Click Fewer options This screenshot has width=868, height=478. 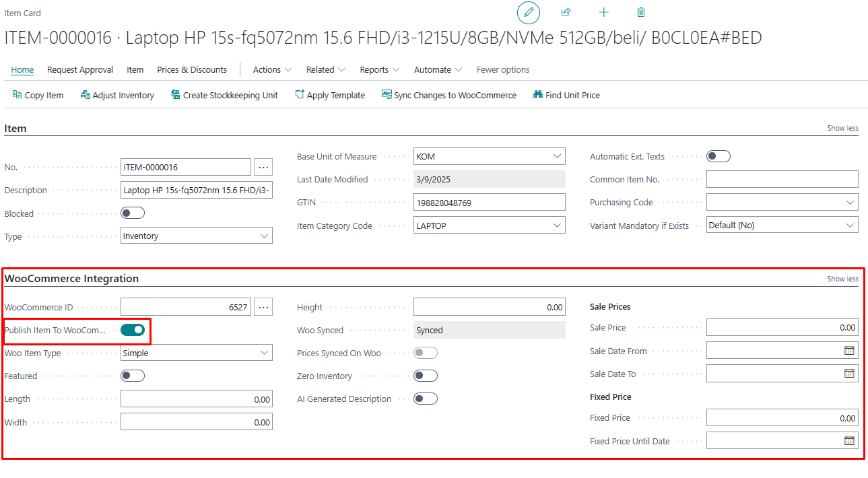pos(503,70)
